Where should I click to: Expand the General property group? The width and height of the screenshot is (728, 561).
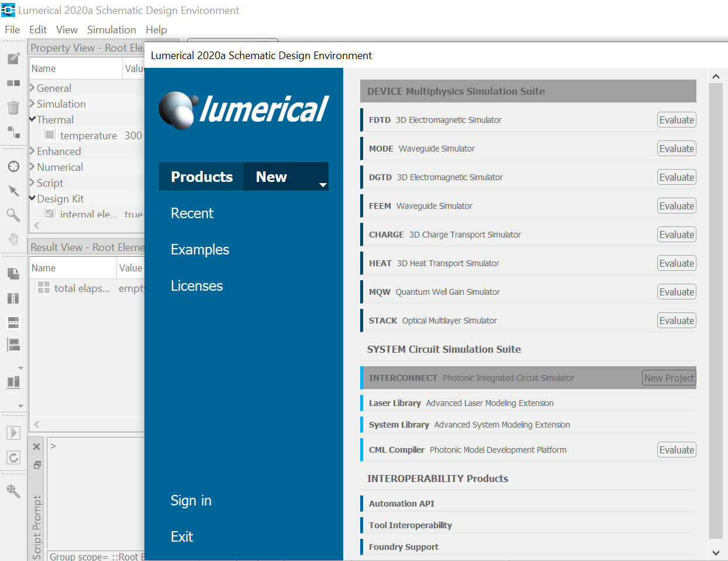32,88
